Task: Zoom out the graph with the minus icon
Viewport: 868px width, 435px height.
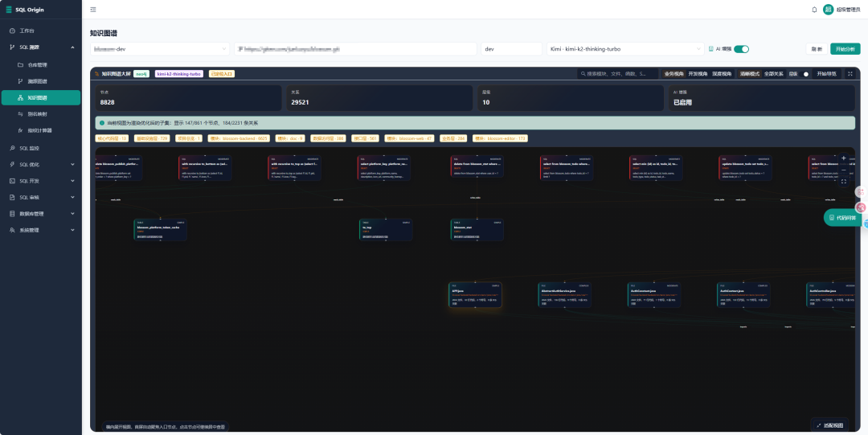Action: [x=843, y=170]
